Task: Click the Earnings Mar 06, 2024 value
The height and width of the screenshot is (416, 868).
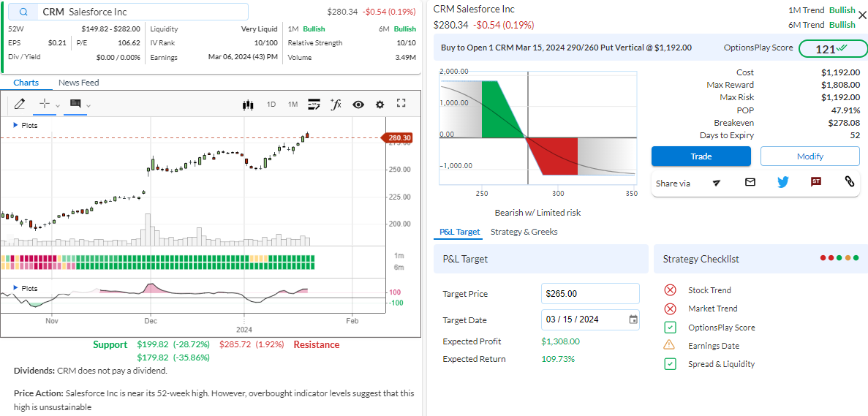Action: tap(243, 57)
